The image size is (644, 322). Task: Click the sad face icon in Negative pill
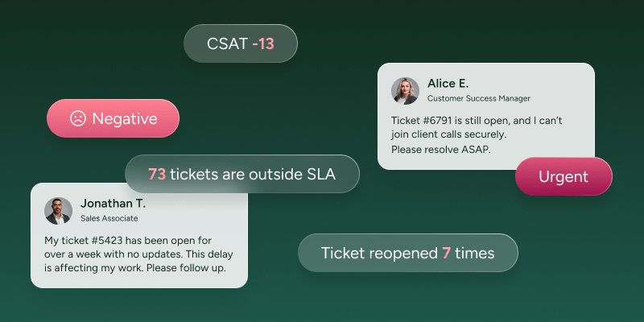(x=77, y=118)
